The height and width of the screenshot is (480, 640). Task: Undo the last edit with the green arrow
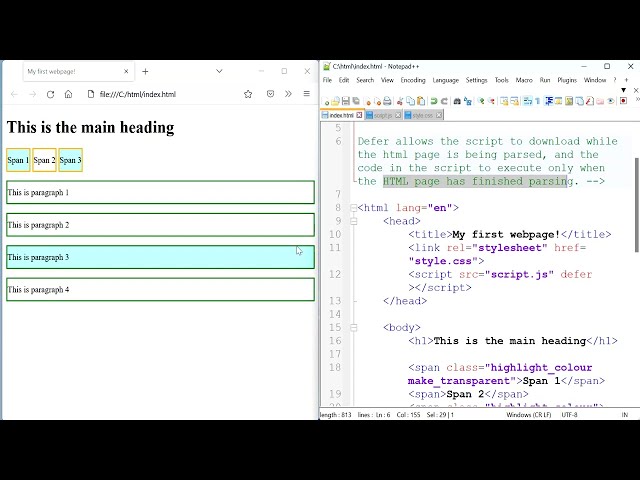pos(434,101)
